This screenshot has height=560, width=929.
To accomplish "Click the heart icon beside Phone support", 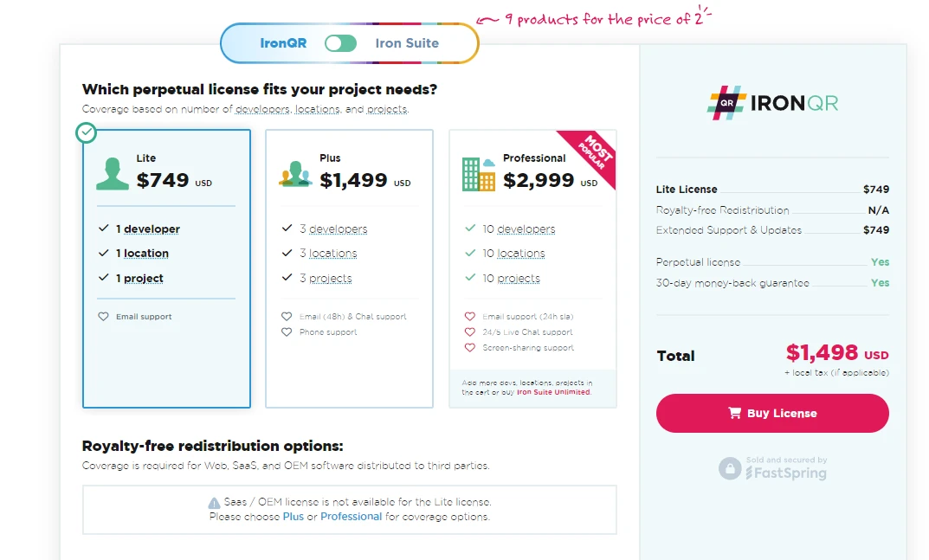I will pos(287,332).
